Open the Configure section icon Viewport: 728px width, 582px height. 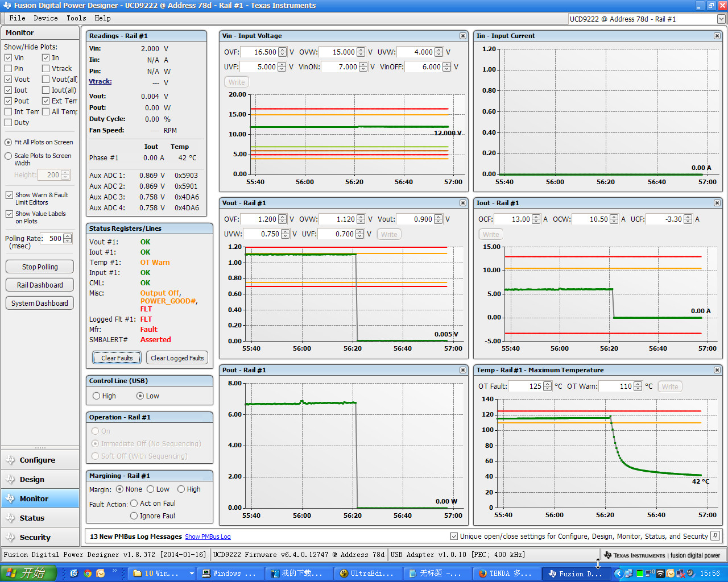click(10, 460)
